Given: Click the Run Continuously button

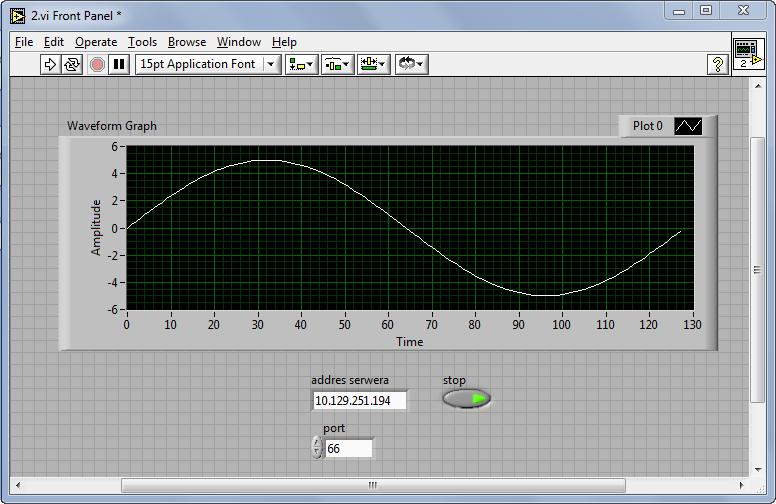Looking at the screenshot, I should click(72, 64).
